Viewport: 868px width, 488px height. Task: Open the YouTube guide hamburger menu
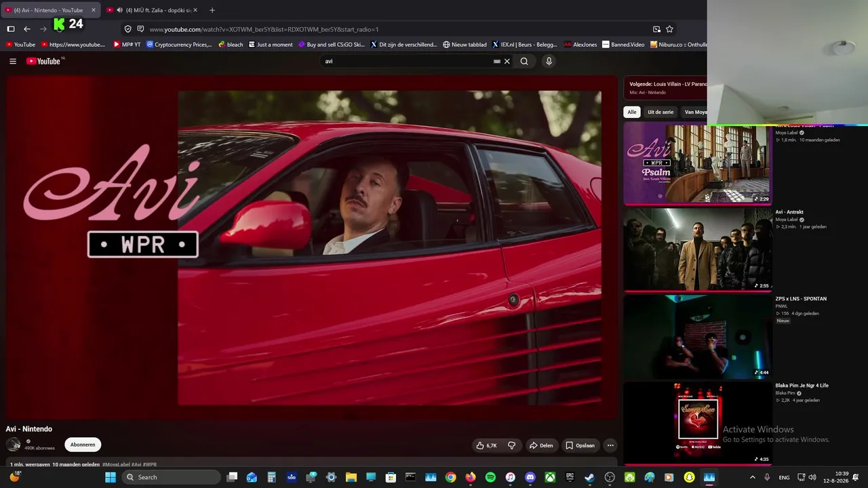(13, 61)
